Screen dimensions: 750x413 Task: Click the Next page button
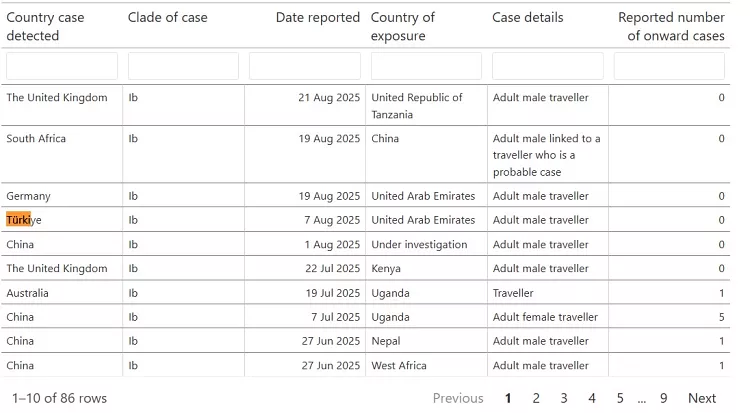click(702, 398)
